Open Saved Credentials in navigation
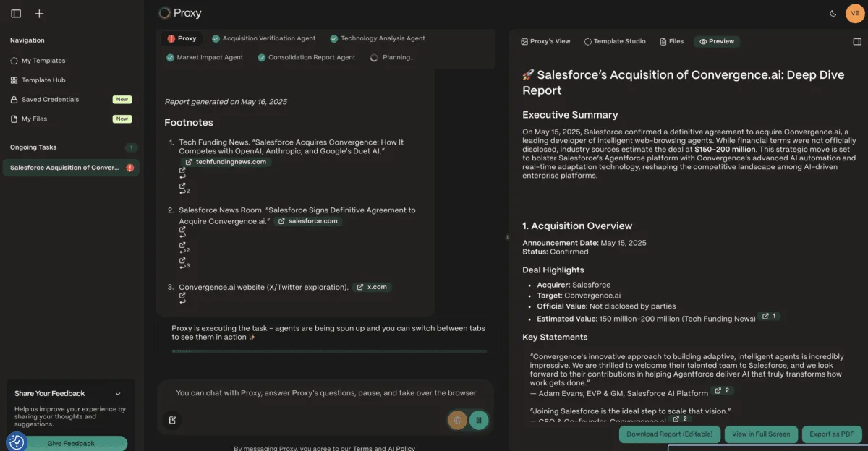The image size is (868, 451). 50,99
